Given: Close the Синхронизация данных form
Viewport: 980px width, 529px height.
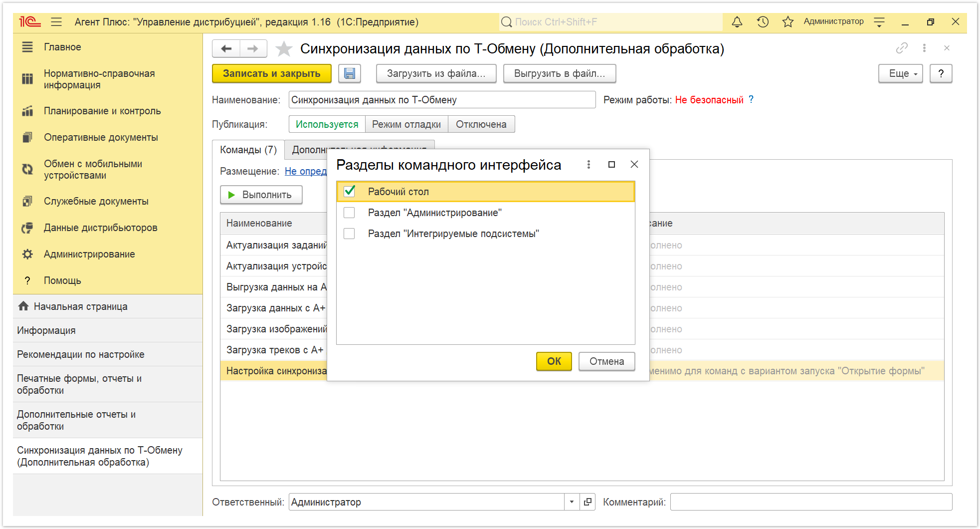Looking at the screenshot, I should pos(947,48).
